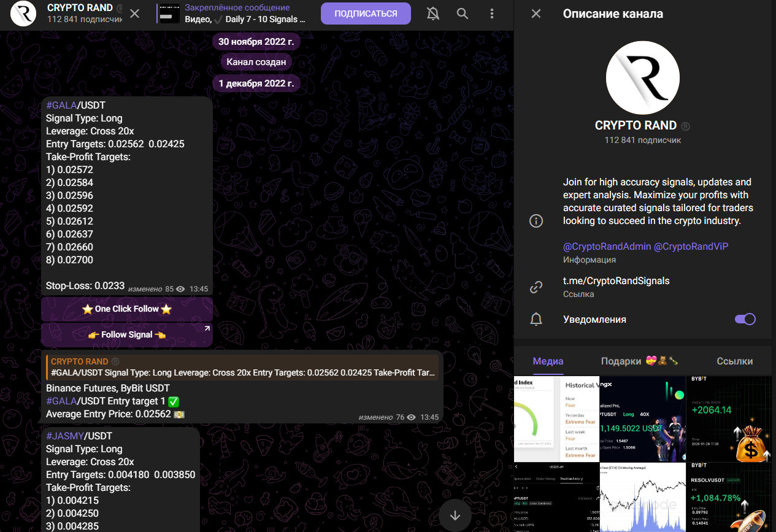Click the 1 декабря 2022 г. date badge
This screenshot has width=776, height=532.
click(x=256, y=83)
